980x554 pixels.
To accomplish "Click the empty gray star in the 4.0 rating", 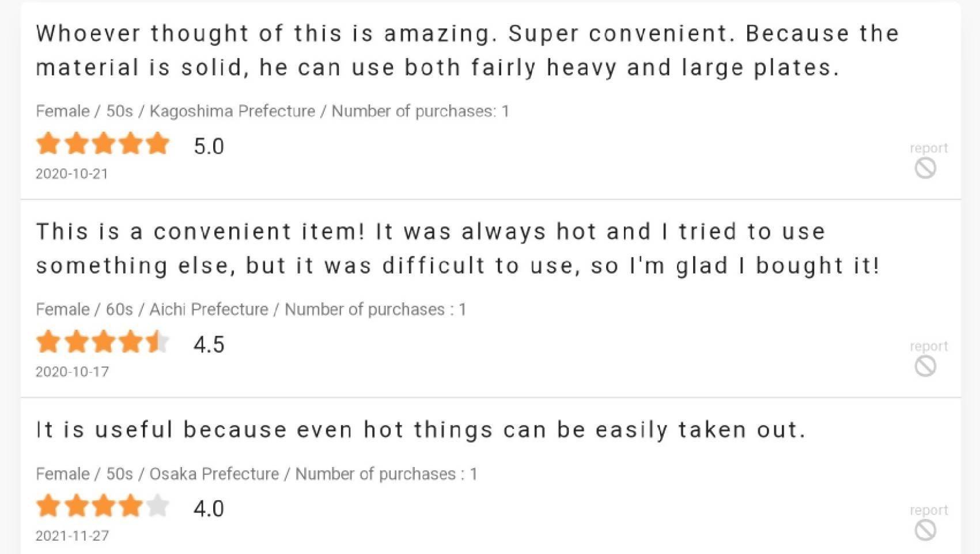I will click(x=157, y=506).
